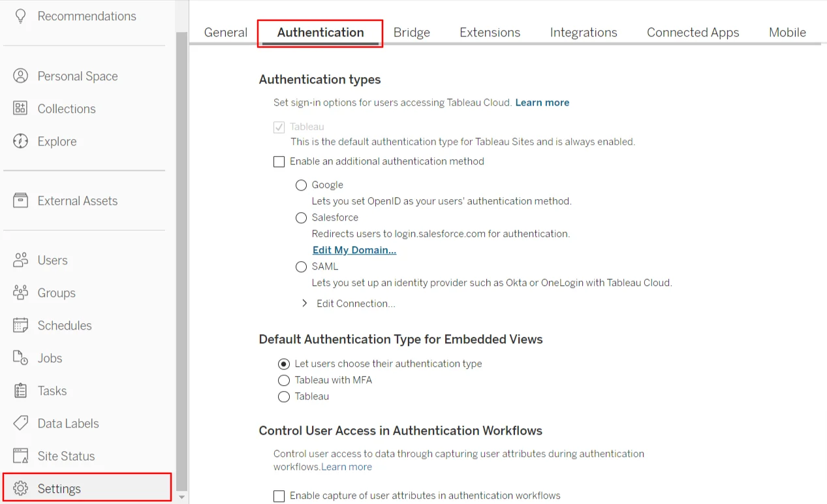Click the Schedules calendar icon

click(x=21, y=325)
